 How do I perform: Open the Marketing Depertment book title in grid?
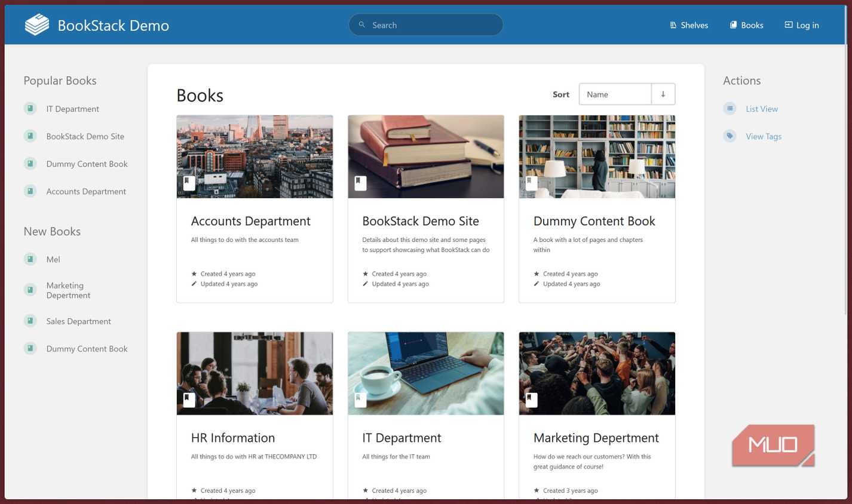coord(596,438)
